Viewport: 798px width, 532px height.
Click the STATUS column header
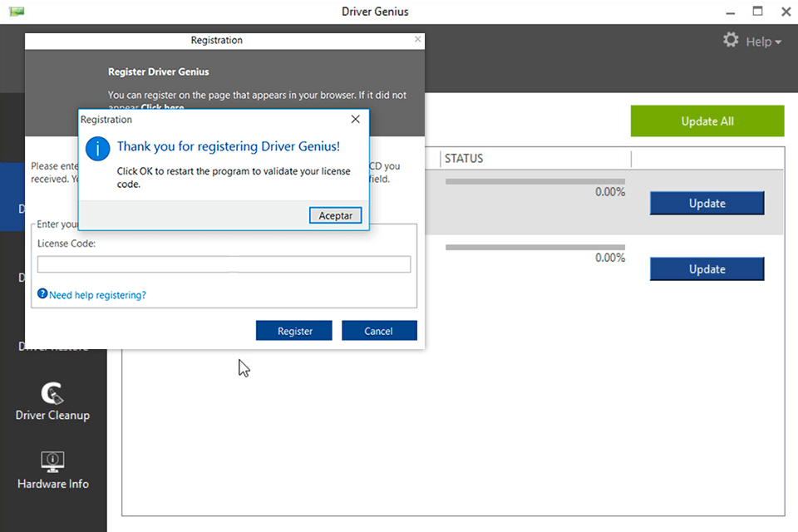point(464,158)
